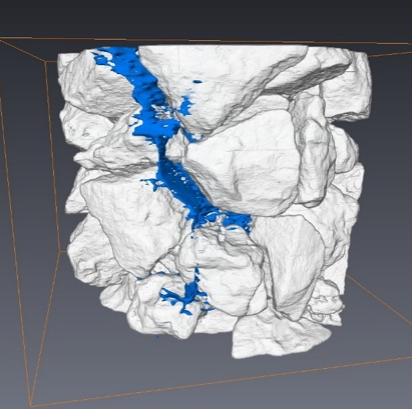Viewport: 412px width, 409px height.
Task: Click the dark empty background above the volume
Action: tap(206, 18)
